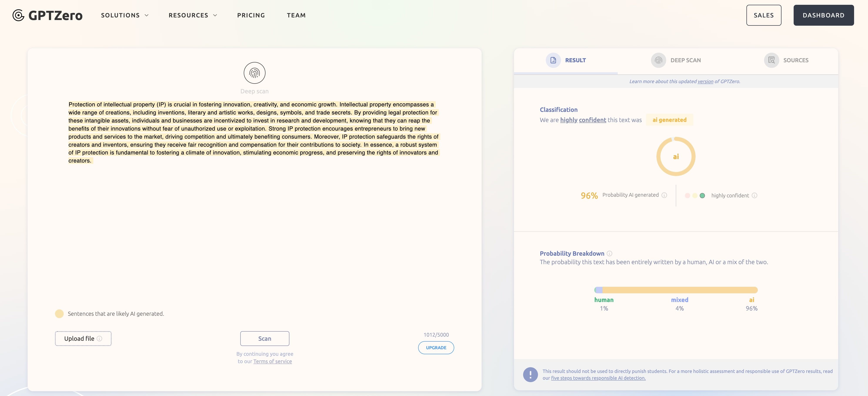The width and height of the screenshot is (868, 396).
Task: Click the Sales button
Action: [x=764, y=15]
